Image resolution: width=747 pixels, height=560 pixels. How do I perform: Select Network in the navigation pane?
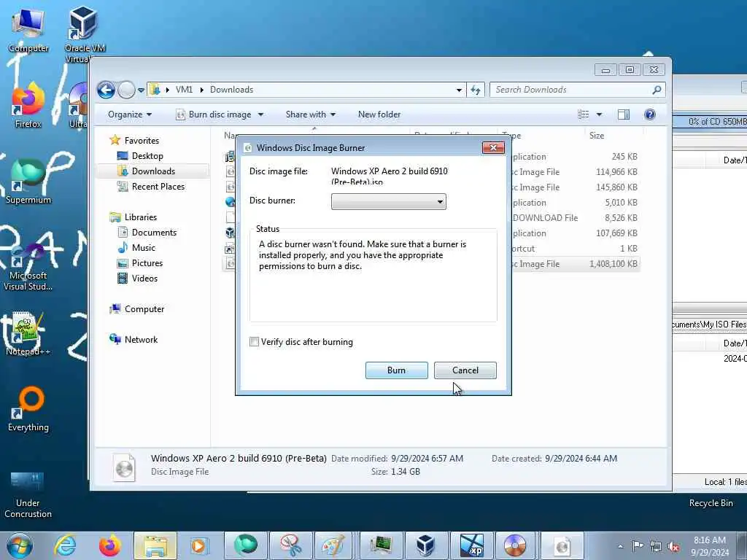click(133, 340)
